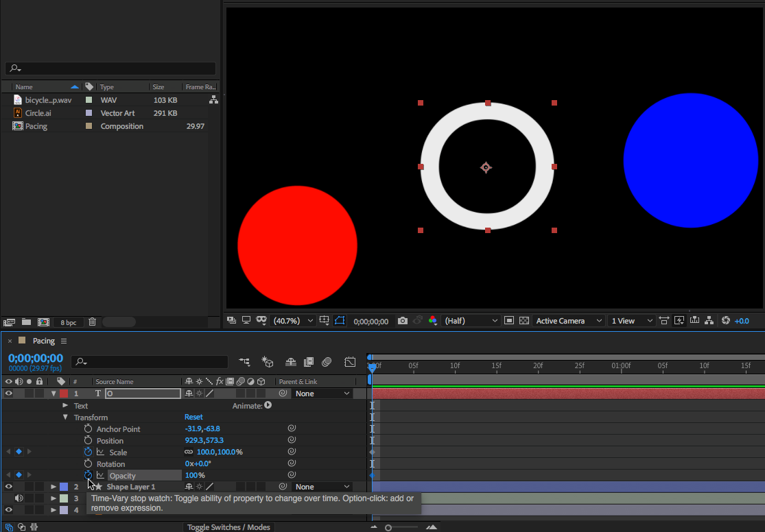This screenshot has height=532, width=765.
Task: Click the timeline zoom slider
Action: (x=388, y=527)
